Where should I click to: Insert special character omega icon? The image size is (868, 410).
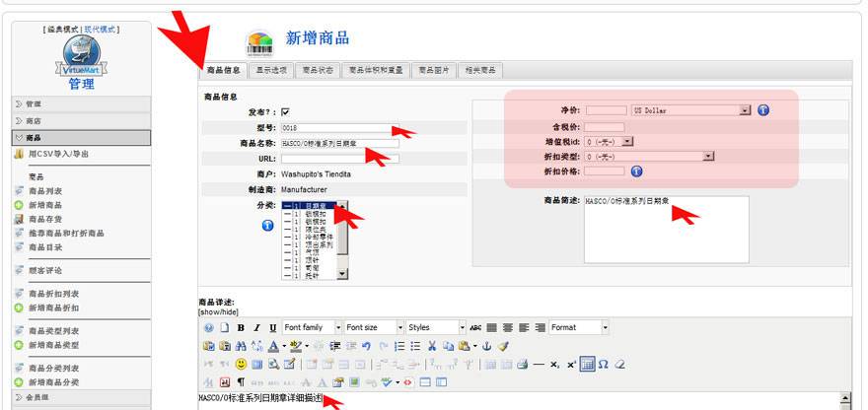(x=604, y=364)
